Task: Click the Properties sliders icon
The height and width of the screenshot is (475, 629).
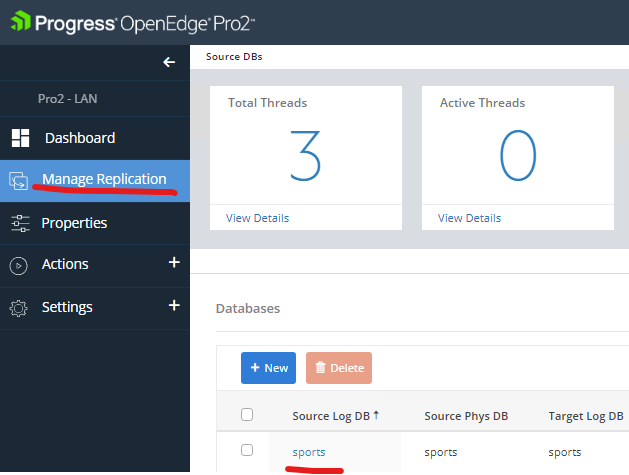Action: pos(20,223)
